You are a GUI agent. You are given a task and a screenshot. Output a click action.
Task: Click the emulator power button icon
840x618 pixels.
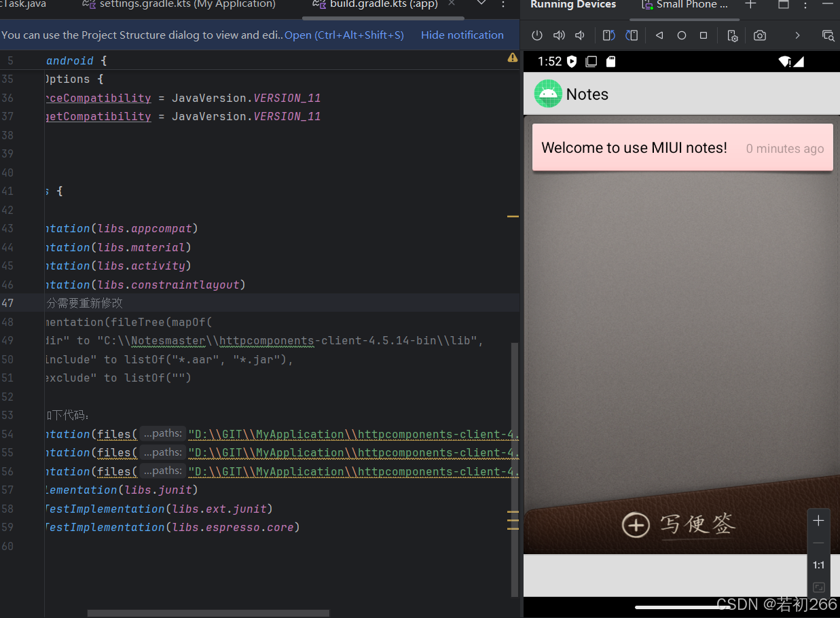click(x=537, y=35)
